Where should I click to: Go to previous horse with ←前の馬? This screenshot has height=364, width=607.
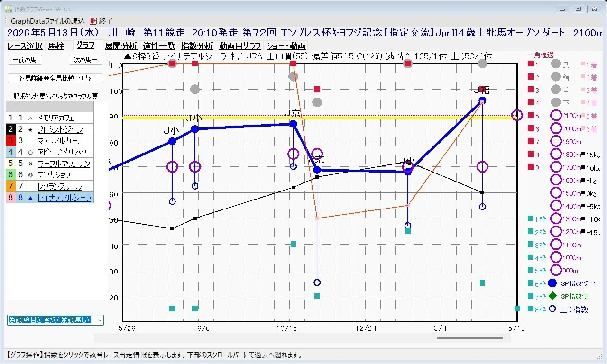[25, 60]
